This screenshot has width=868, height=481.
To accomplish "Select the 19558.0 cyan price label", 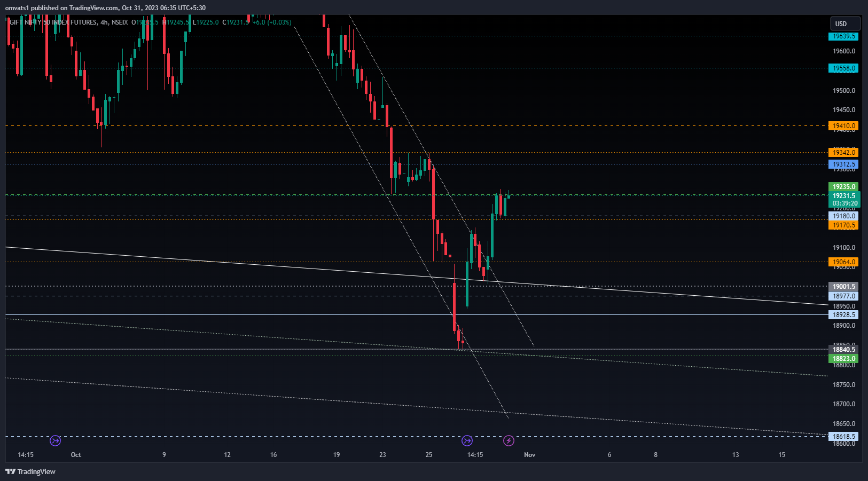I will tap(843, 68).
